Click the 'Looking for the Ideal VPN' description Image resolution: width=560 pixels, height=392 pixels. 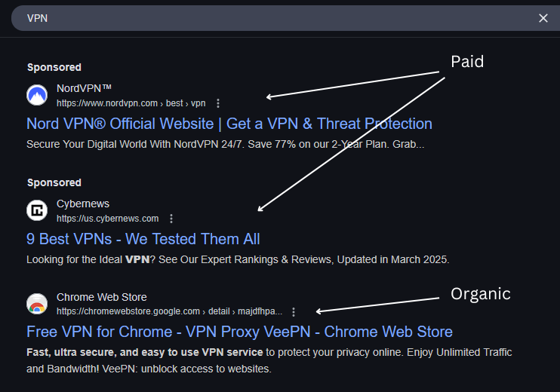[x=238, y=259]
